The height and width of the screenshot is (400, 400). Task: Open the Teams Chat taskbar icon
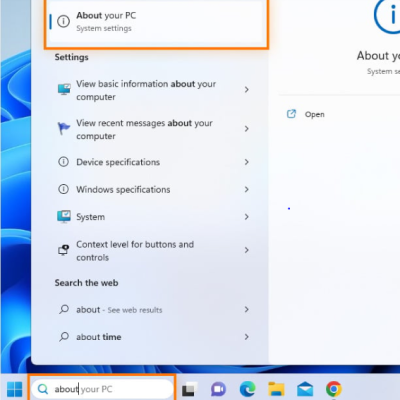pyautogui.click(x=218, y=389)
